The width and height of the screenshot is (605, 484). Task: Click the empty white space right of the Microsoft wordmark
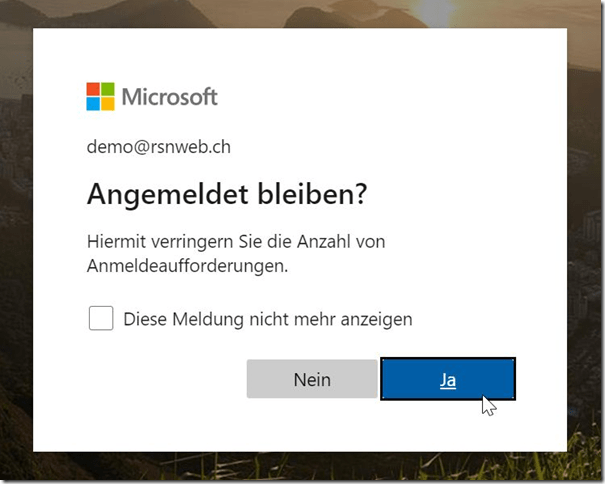coord(400,97)
